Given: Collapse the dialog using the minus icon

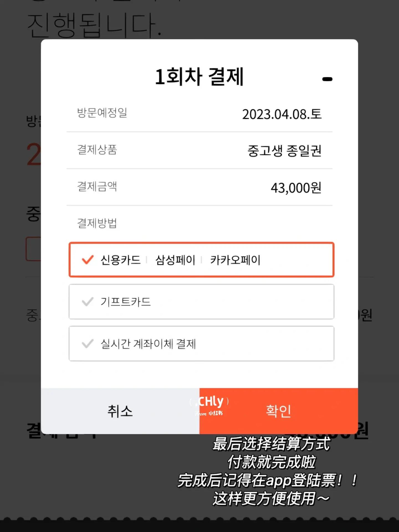Looking at the screenshot, I should click(327, 79).
